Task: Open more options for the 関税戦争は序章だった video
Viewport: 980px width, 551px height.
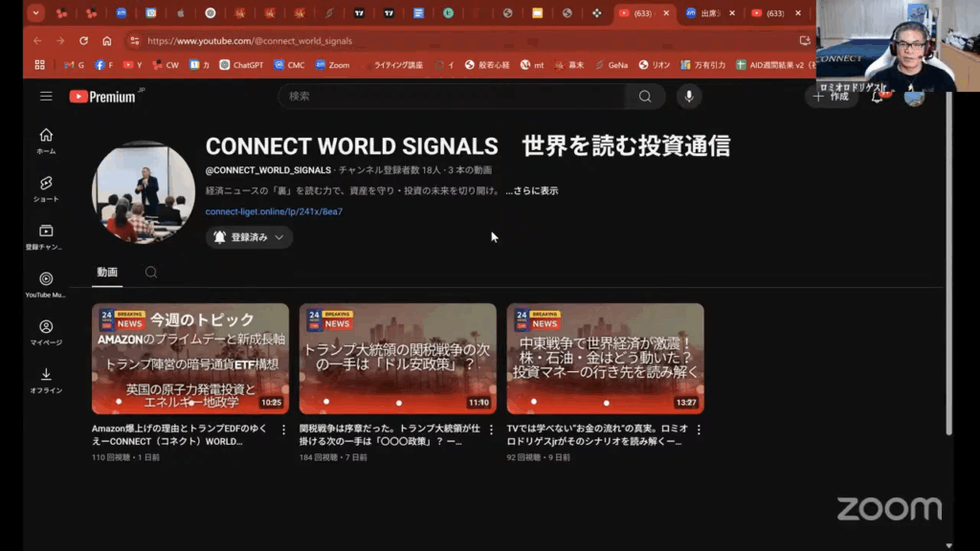Action: (491, 430)
